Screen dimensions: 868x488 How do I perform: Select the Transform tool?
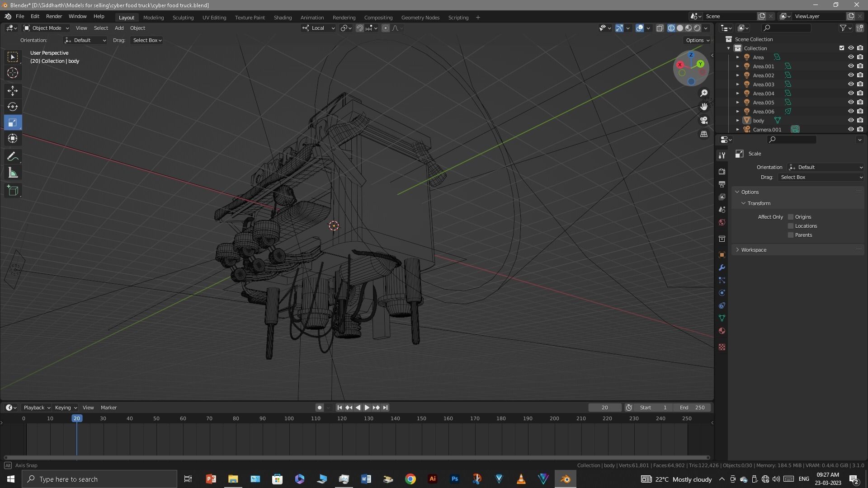[x=13, y=138]
